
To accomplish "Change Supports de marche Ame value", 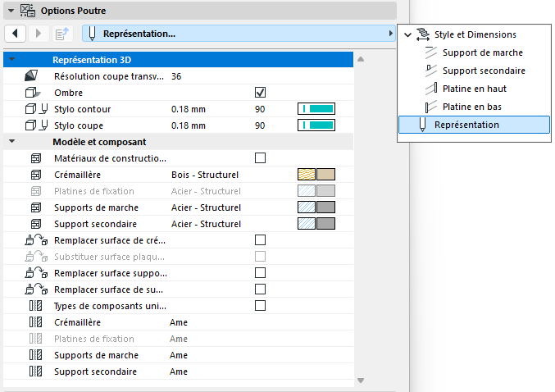I will 179,355.
